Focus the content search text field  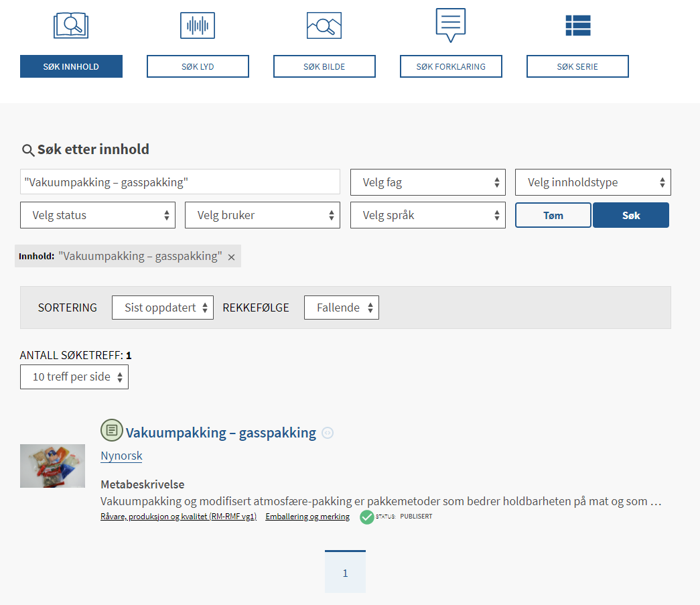pos(180,182)
